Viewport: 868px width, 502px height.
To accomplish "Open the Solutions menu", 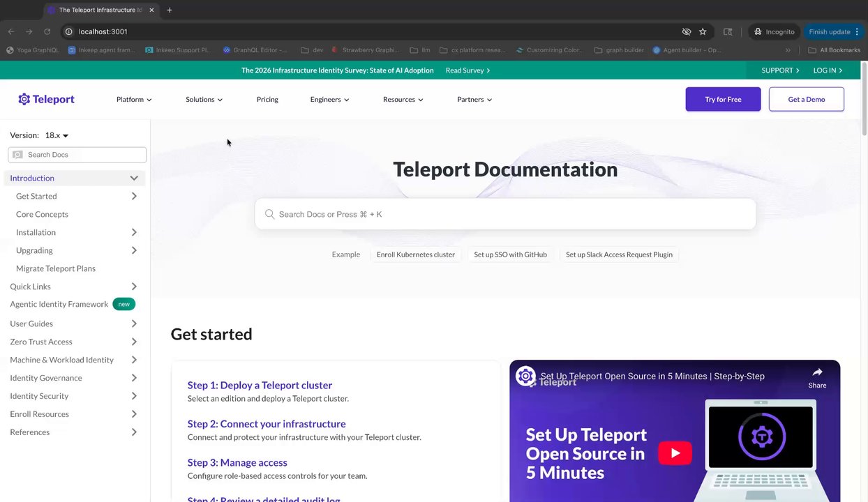I will (x=204, y=99).
